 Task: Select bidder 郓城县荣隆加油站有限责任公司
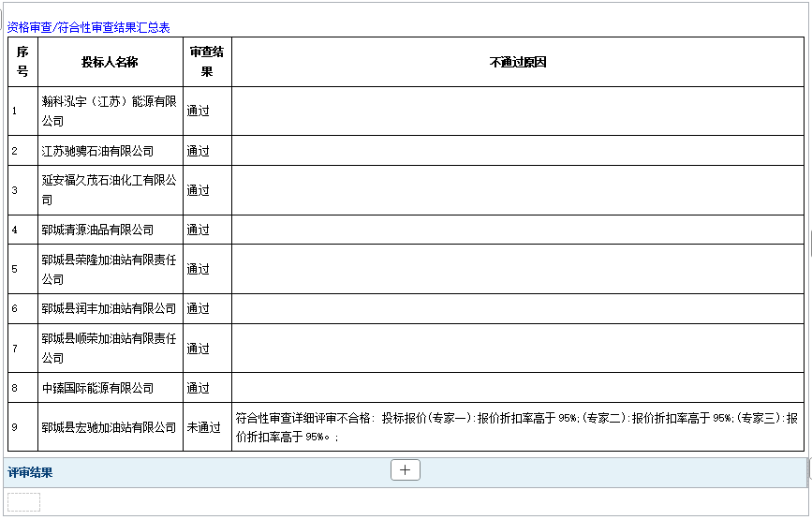[110, 269]
